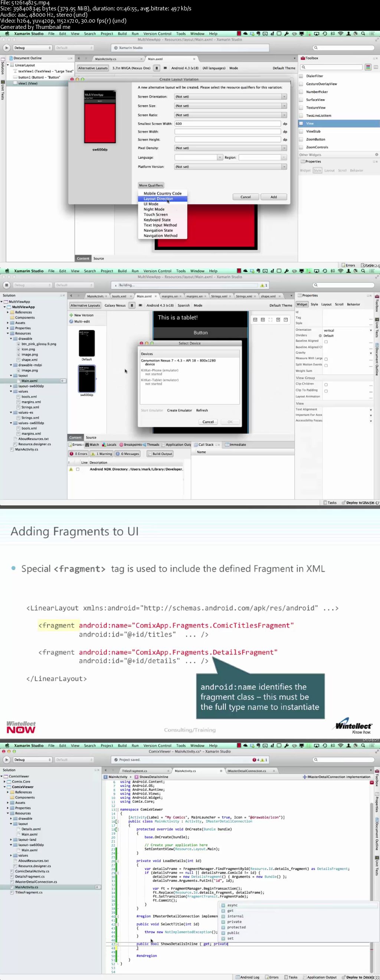Viewport: 380px width, 980px height.
Task: Open the Screen Orientation dropdown
Action: [x=230, y=97]
